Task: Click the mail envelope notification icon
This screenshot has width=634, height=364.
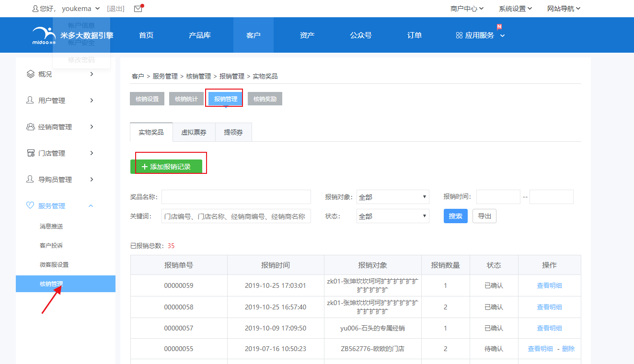Action: pyautogui.click(x=138, y=9)
